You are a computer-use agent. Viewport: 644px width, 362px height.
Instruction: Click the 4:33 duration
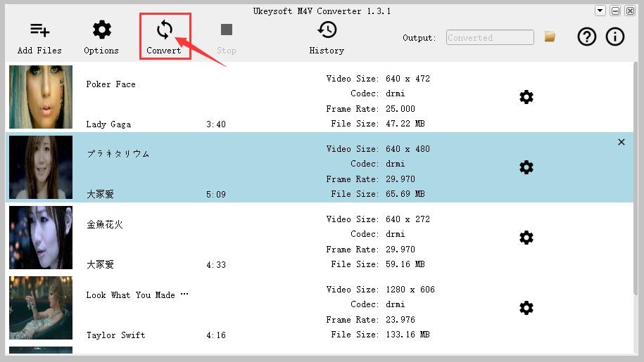[216, 265]
